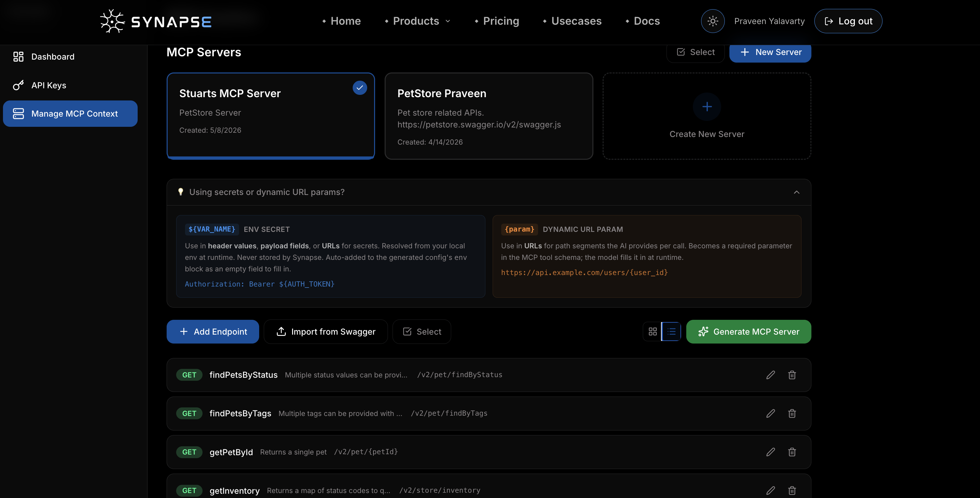
Task: Click the GET badge on findPetsByStatus
Action: [189, 375]
